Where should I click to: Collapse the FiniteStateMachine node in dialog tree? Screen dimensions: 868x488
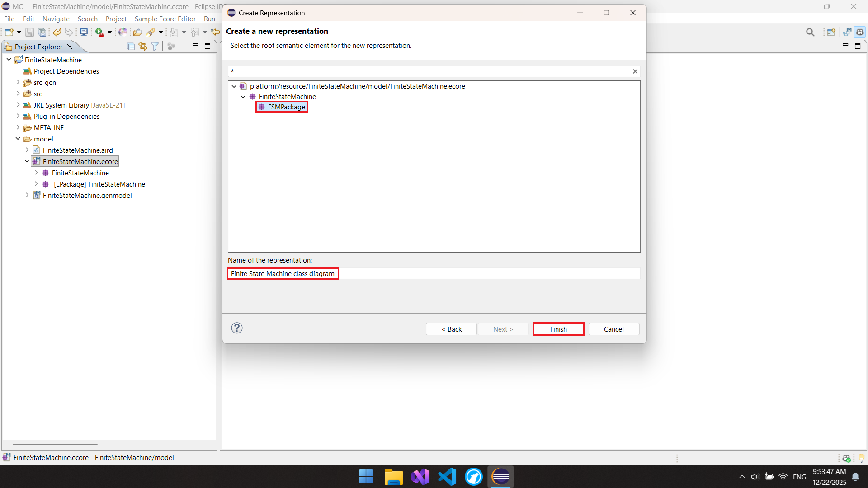243,97
